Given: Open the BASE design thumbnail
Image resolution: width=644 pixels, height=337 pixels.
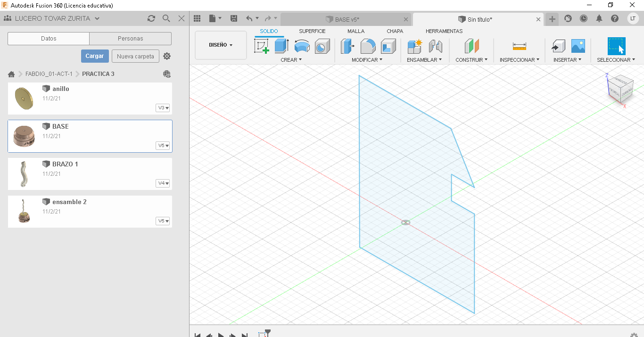Looking at the screenshot, I should pyautogui.click(x=24, y=136).
